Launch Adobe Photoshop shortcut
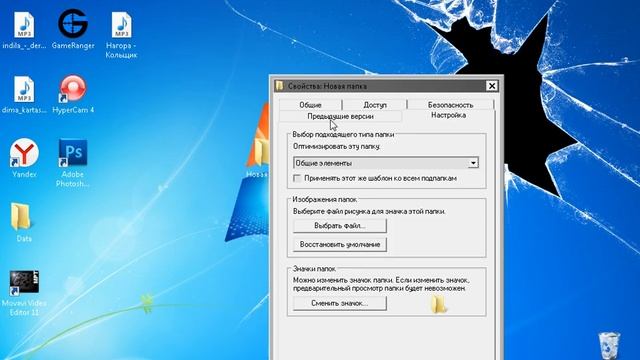Image resolution: width=640 pixels, height=360 pixels. tap(73, 153)
